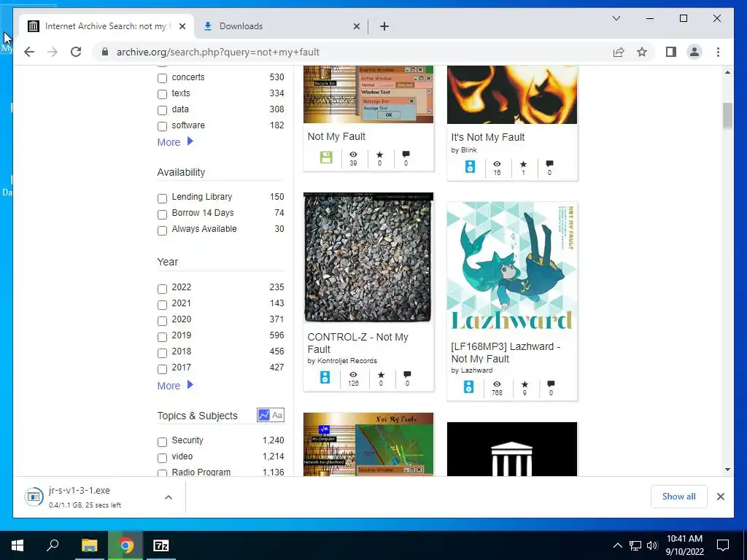Click the reviews bubble on Not My Fault item
This screenshot has height=560, width=747.
[406, 155]
